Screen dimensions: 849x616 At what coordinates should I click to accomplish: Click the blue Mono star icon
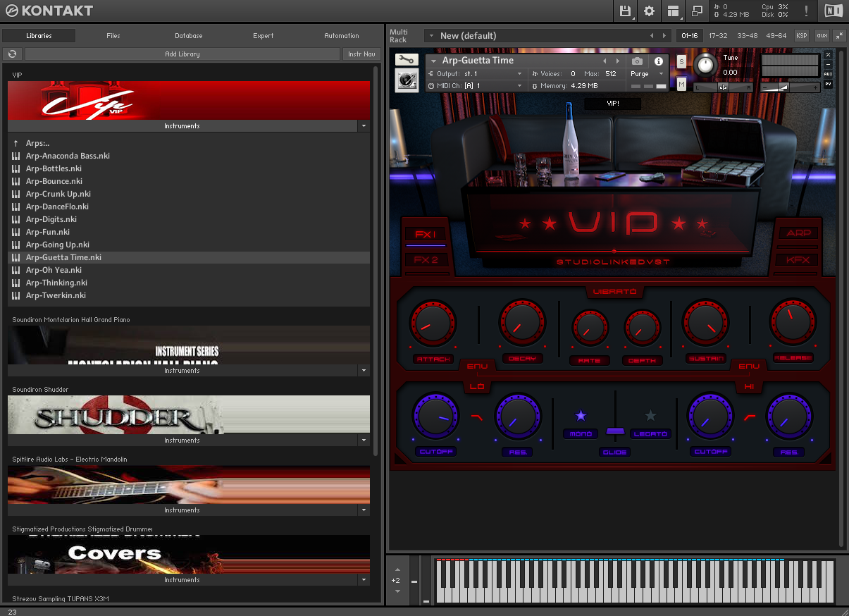click(581, 415)
